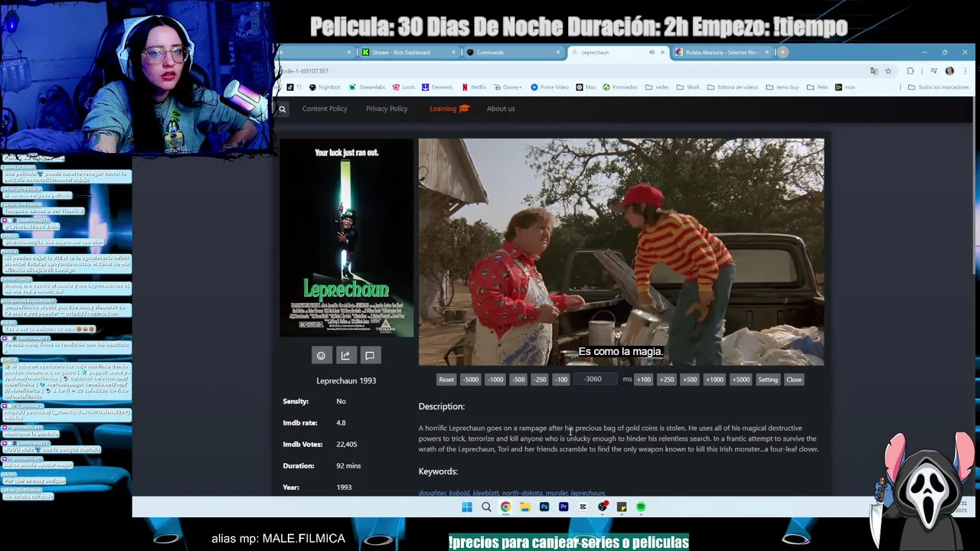Open the browser extensions puzzle icon
Viewport: 980px width, 551px height.
click(910, 71)
